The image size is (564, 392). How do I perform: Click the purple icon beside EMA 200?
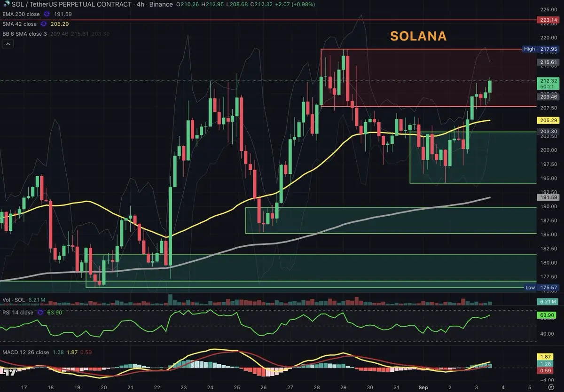point(47,14)
